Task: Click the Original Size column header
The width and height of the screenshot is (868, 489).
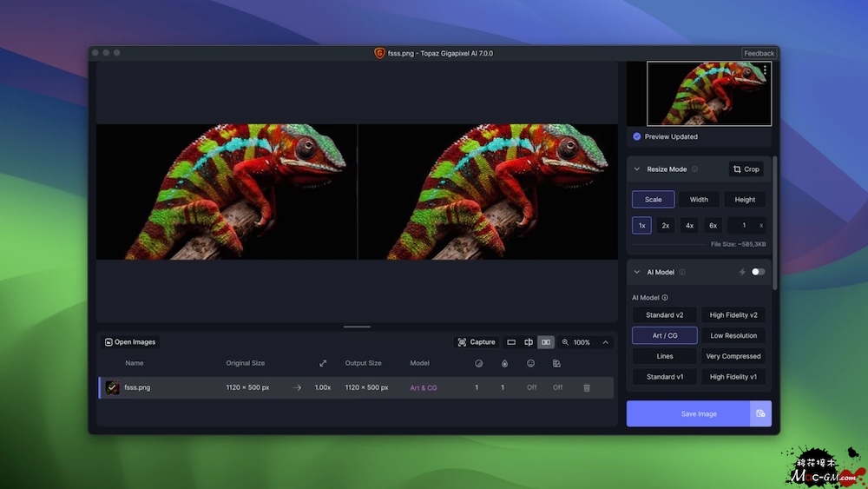Action: (246, 363)
